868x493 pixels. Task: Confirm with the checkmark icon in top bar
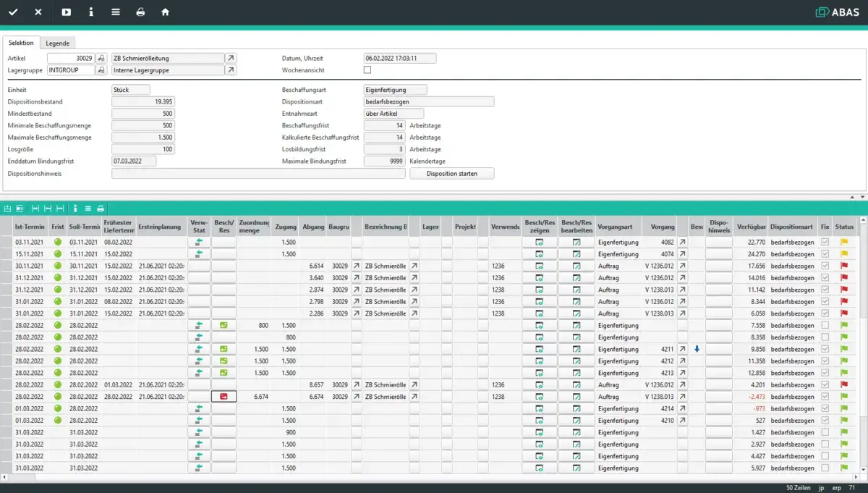13,12
